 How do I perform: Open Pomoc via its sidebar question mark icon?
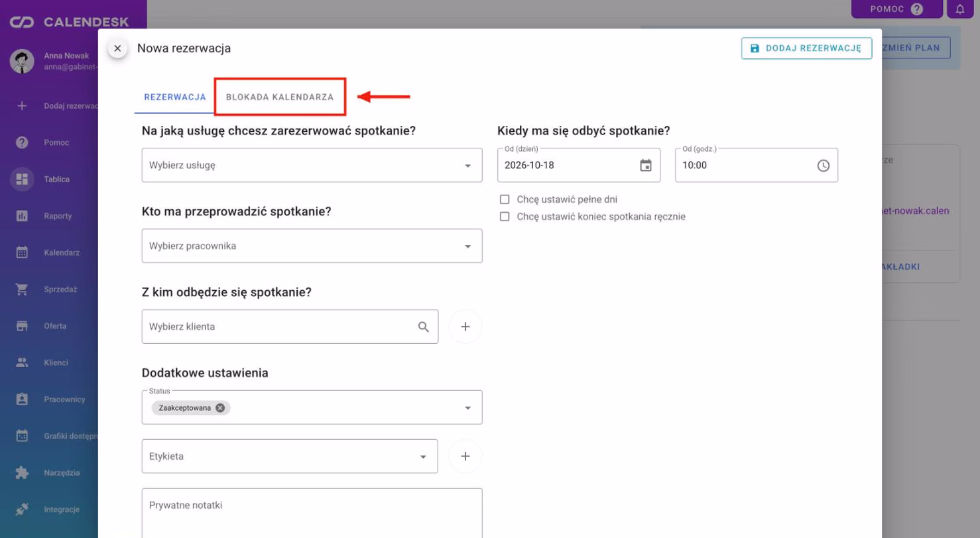[x=22, y=142]
